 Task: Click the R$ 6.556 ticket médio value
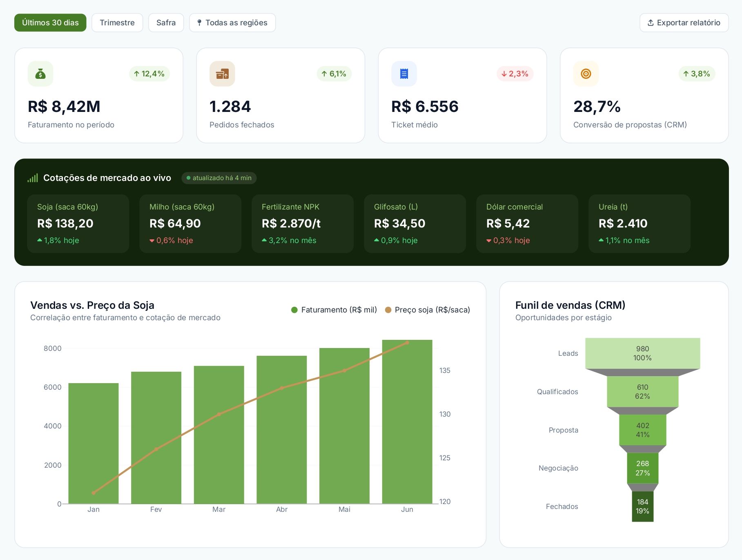[425, 107]
